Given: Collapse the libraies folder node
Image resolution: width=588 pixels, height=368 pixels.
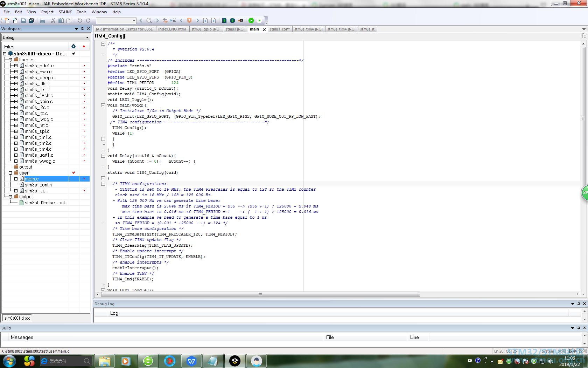Looking at the screenshot, I should (10, 60).
